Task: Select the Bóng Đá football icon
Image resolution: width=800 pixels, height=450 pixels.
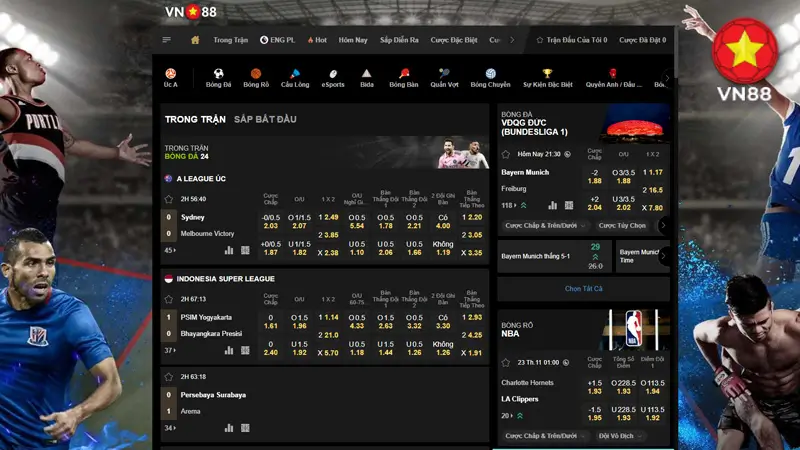Action: point(218,74)
